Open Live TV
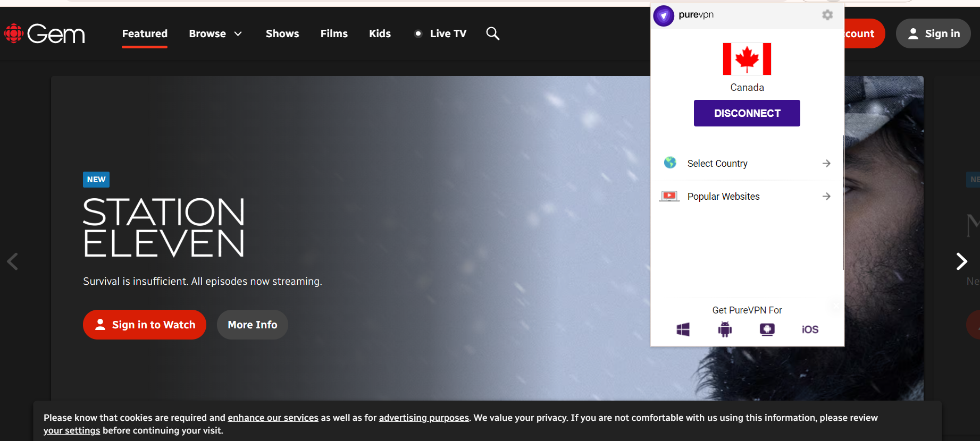 [x=441, y=33]
